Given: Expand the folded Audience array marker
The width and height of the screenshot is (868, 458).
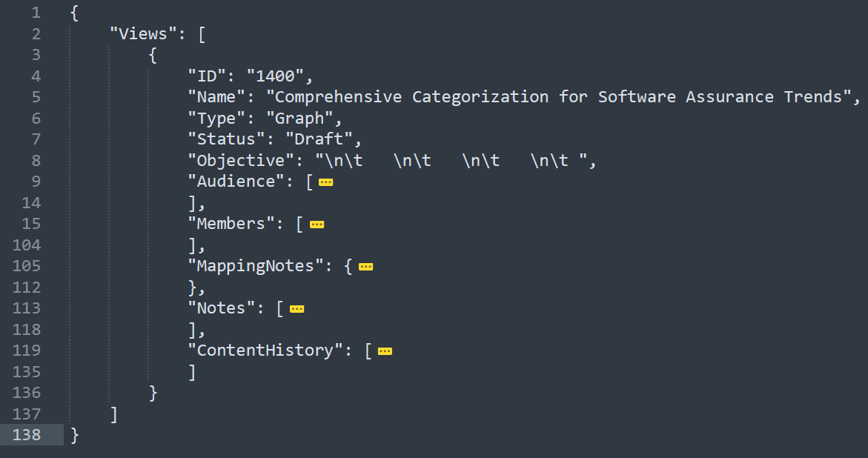Looking at the screenshot, I should click(x=325, y=182).
